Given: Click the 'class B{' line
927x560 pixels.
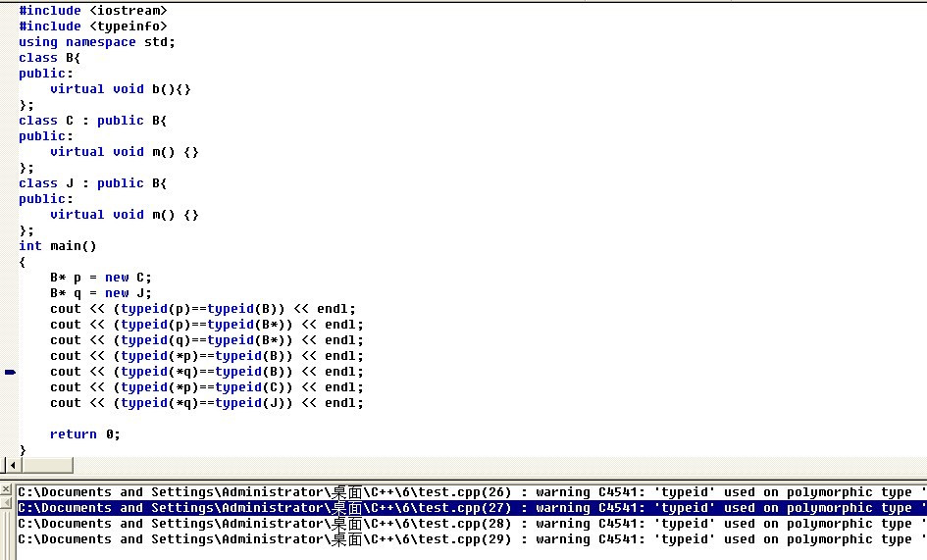Looking at the screenshot, I should [x=49, y=57].
